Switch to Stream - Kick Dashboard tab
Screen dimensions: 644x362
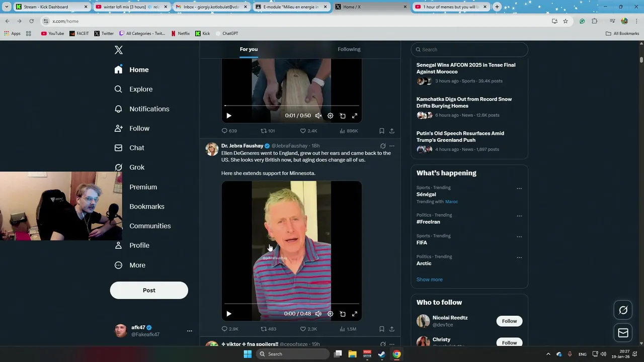52,7
